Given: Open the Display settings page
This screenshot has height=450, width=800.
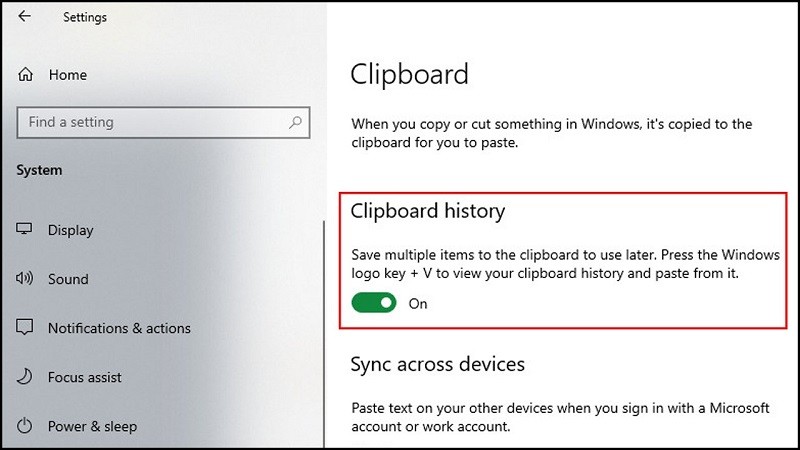Looking at the screenshot, I should point(71,230).
